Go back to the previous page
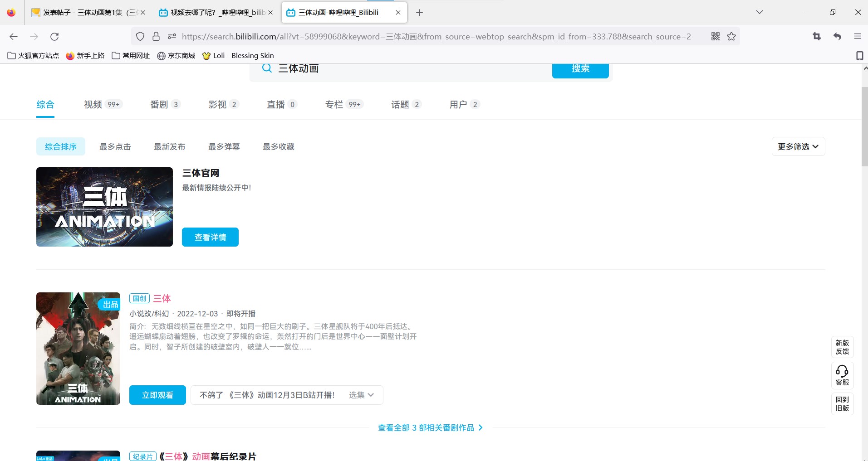868x461 pixels. coord(14,37)
